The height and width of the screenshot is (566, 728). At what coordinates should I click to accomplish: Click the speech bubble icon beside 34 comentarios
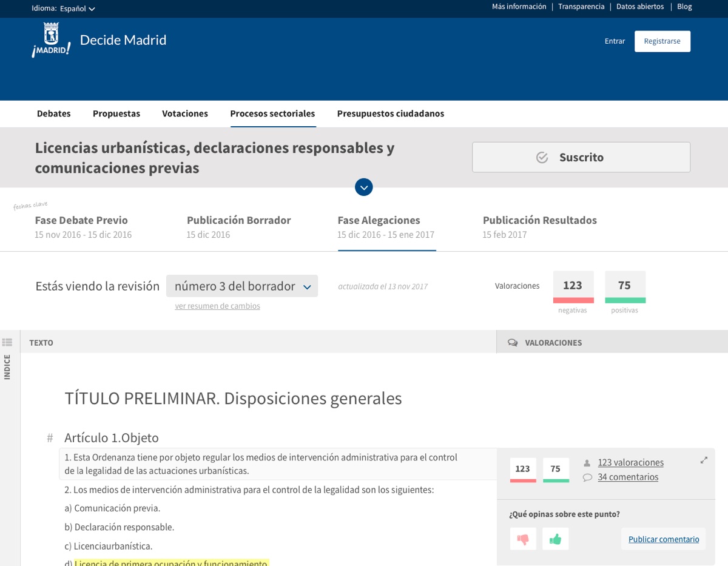pos(587,477)
